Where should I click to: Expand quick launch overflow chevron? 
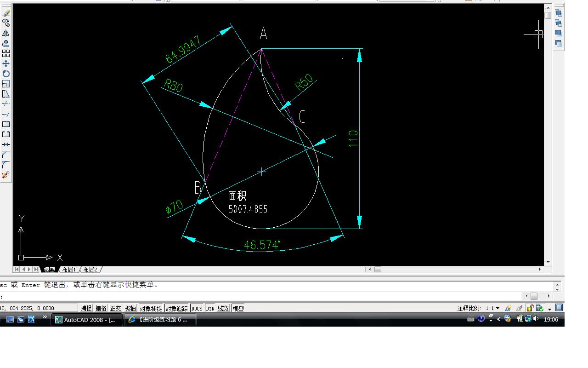tap(45, 317)
